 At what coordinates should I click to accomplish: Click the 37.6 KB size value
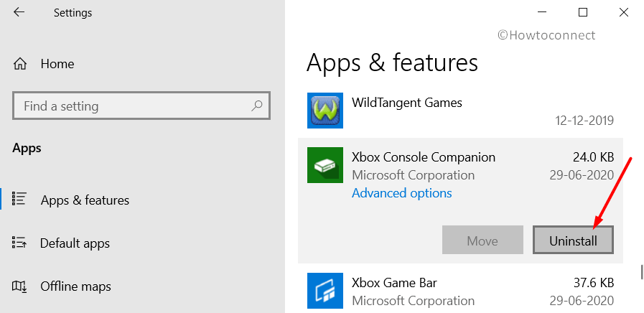(x=594, y=283)
